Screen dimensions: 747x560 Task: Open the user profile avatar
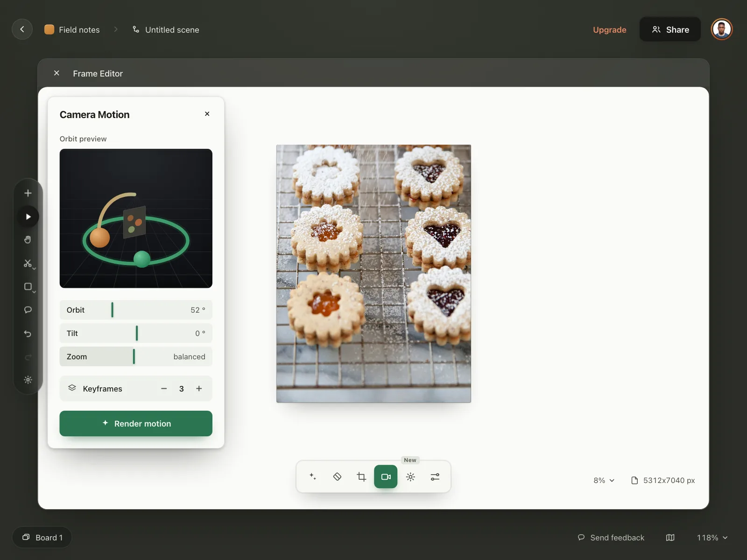721,29
